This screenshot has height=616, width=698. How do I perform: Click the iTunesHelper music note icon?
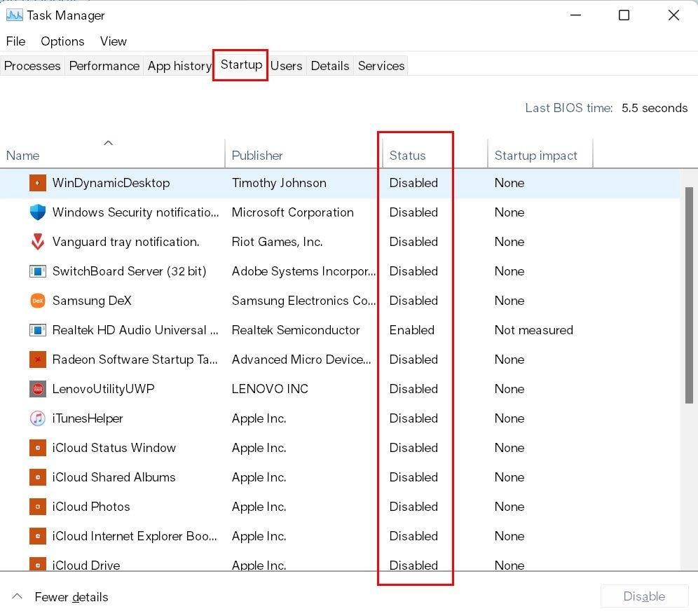38,418
